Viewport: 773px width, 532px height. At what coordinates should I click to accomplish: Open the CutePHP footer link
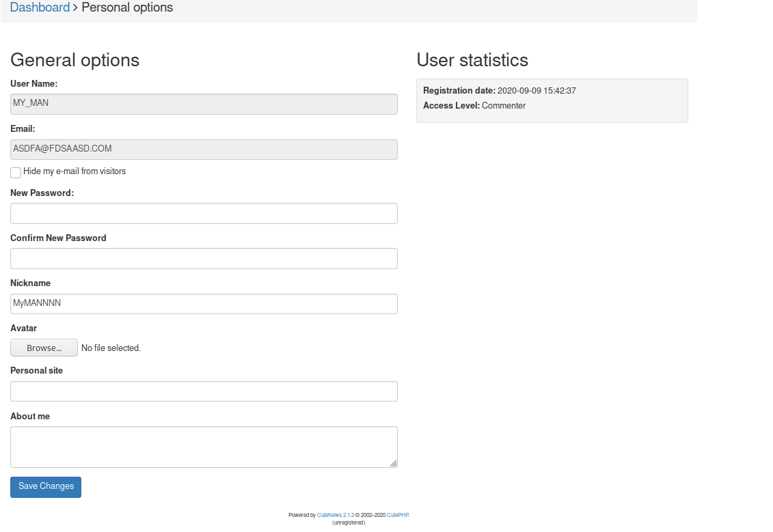pyautogui.click(x=397, y=516)
